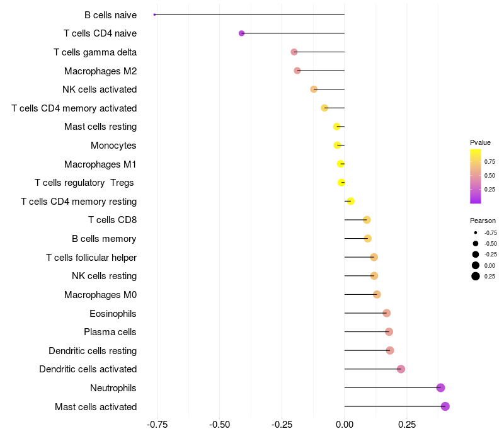Select the NK cells activated label
Image resolution: width=504 pixels, height=441 pixels.
pyautogui.click(x=100, y=89)
